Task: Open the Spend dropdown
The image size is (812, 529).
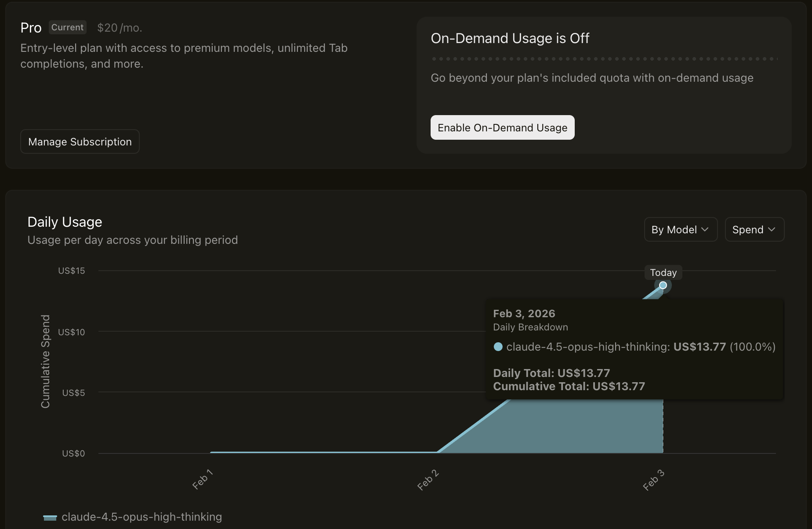Action: pos(754,229)
